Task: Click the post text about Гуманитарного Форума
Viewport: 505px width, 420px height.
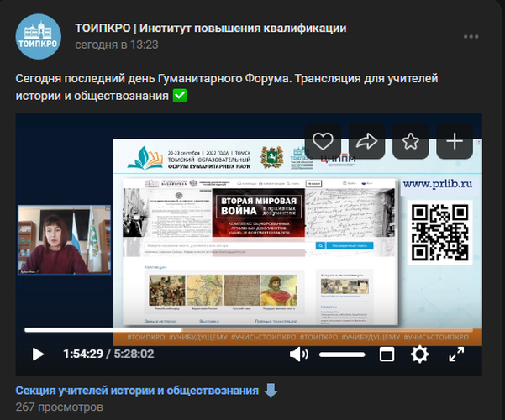Action: 227,87
